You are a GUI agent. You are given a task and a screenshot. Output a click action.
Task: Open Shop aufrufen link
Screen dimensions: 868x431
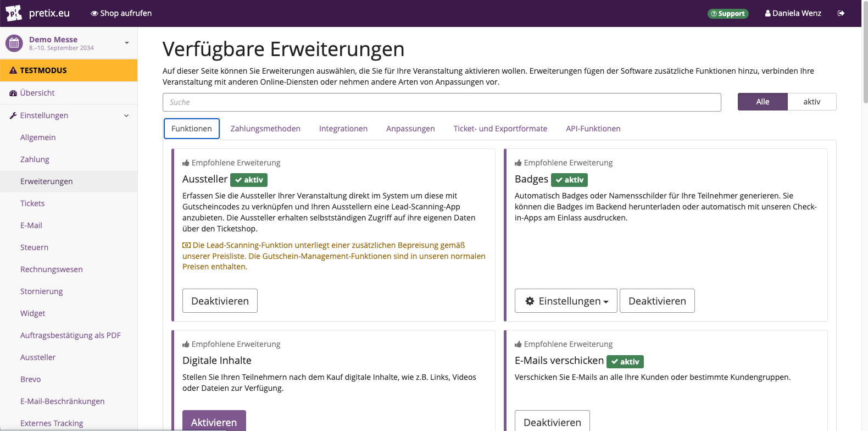tap(121, 13)
